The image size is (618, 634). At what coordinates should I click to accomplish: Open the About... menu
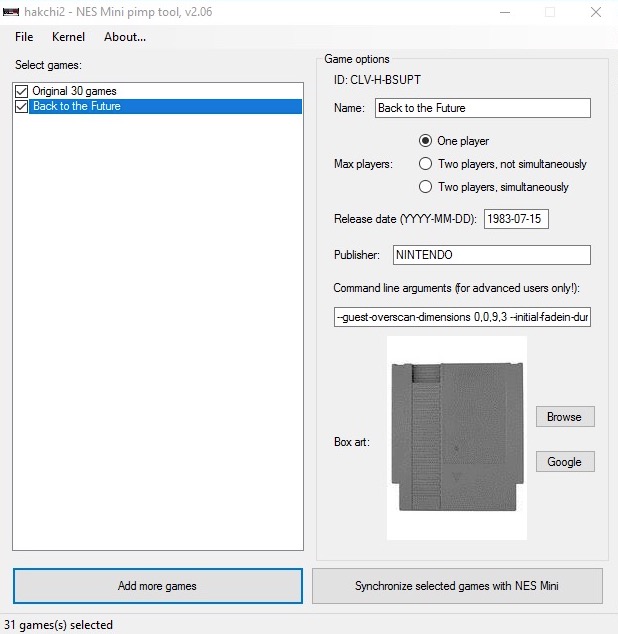(125, 37)
